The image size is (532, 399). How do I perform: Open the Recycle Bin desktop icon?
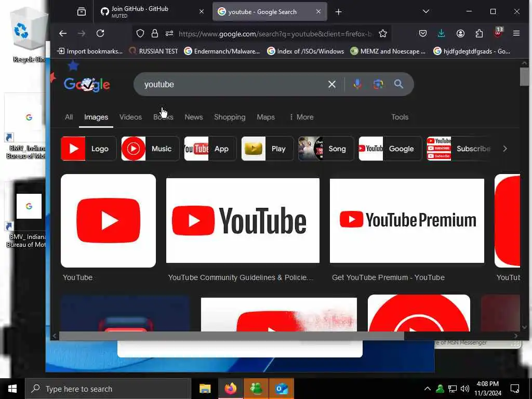[x=29, y=36]
